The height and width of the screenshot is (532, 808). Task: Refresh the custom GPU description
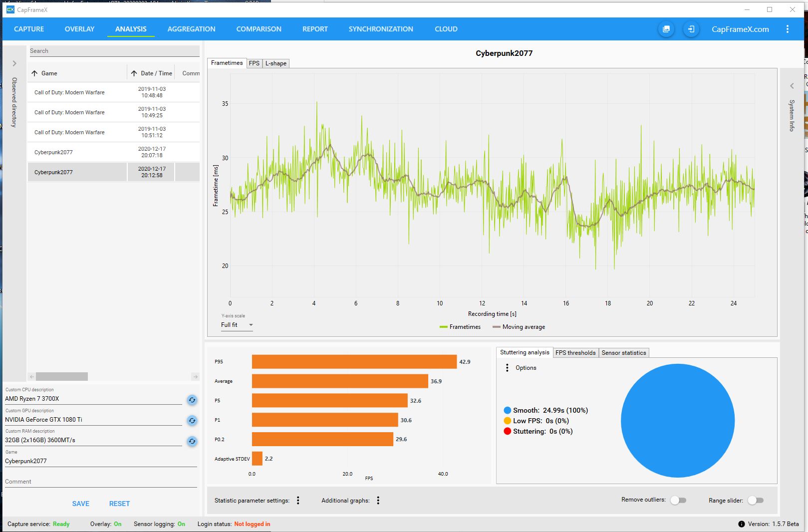pos(192,421)
